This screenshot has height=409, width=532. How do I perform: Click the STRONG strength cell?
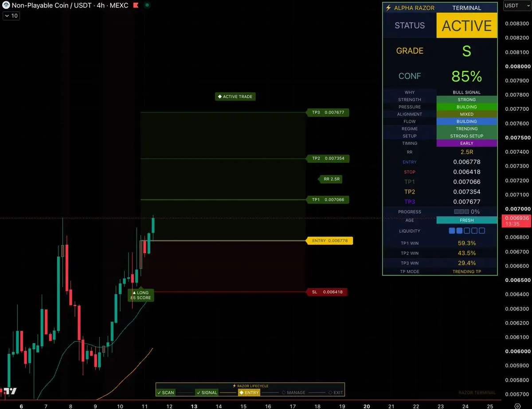pos(467,100)
